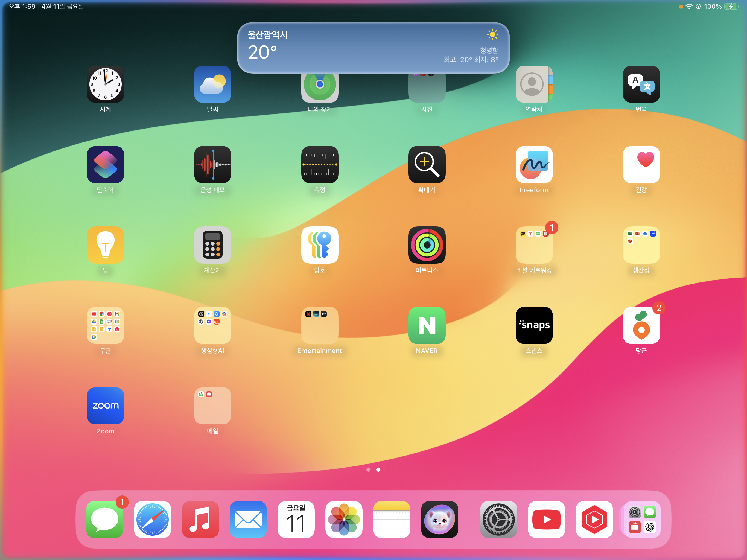Image resolution: width=747 pixels, height=560 pixels.
Task: Open Safari from the dock
Action: click(x=152, y=519)
